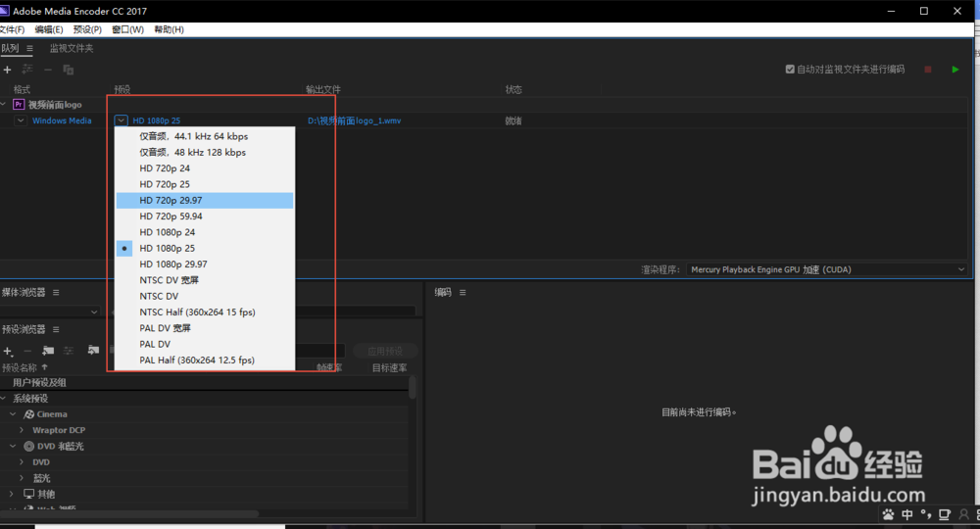Viewport: 980px width, 529px height.
Task: Click the radio dot beside HD 1080p 25
Action: 124,249
